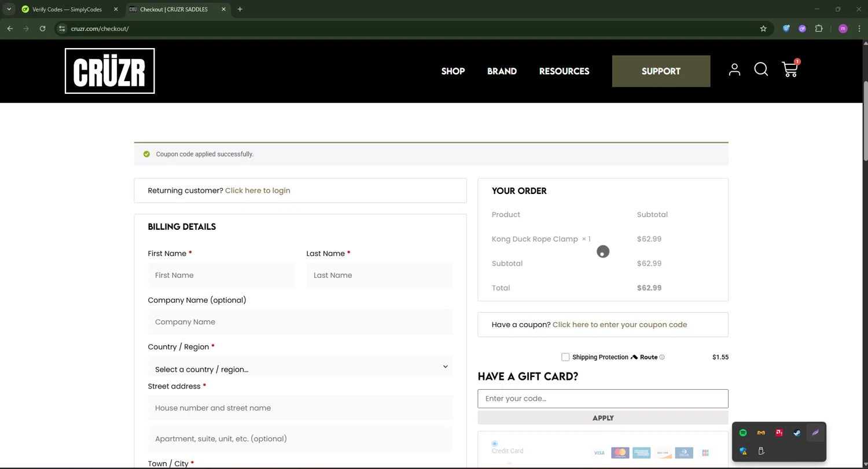Apply the gift card code
868x469 pixels.
[x=603, y=418]
